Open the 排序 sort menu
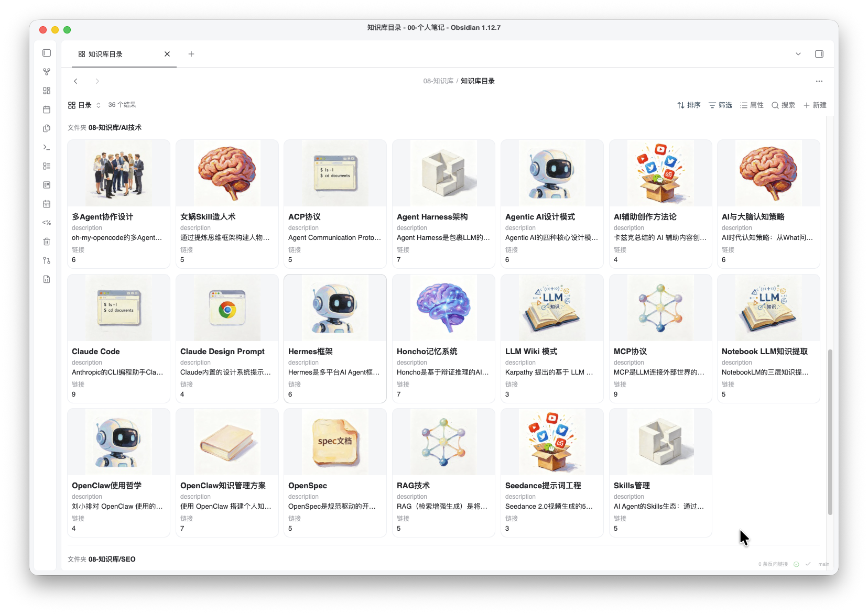 click(689, 105)
